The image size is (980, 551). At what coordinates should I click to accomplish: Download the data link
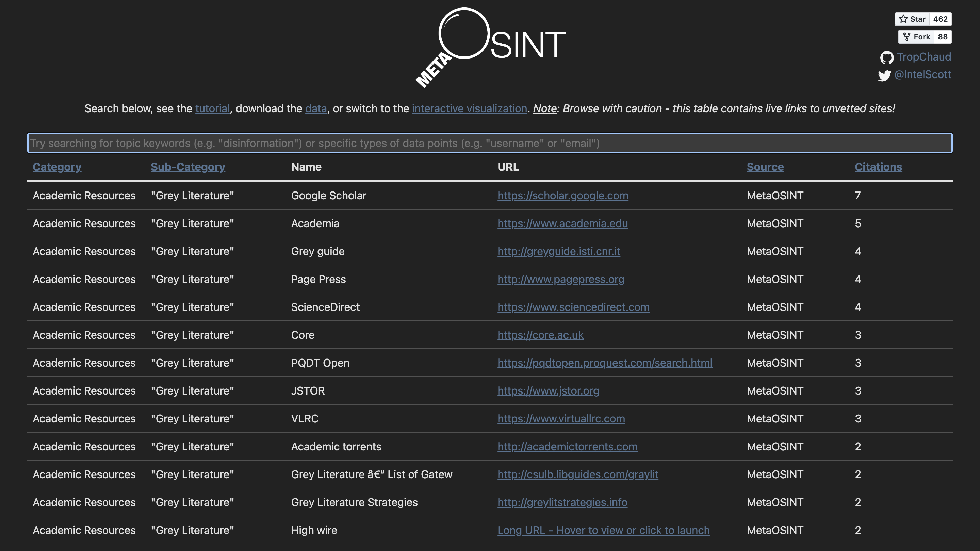click(x=316, y=109)
